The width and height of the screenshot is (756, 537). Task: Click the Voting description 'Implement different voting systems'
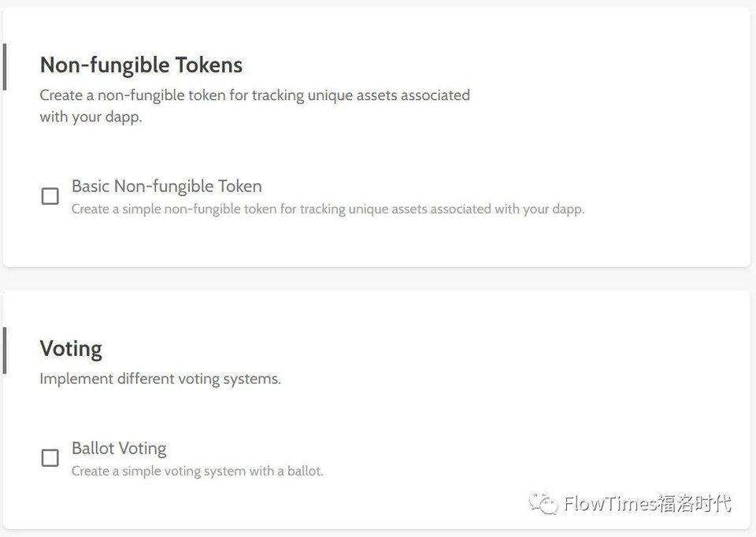pyautogui.click(x=160, y=379)
